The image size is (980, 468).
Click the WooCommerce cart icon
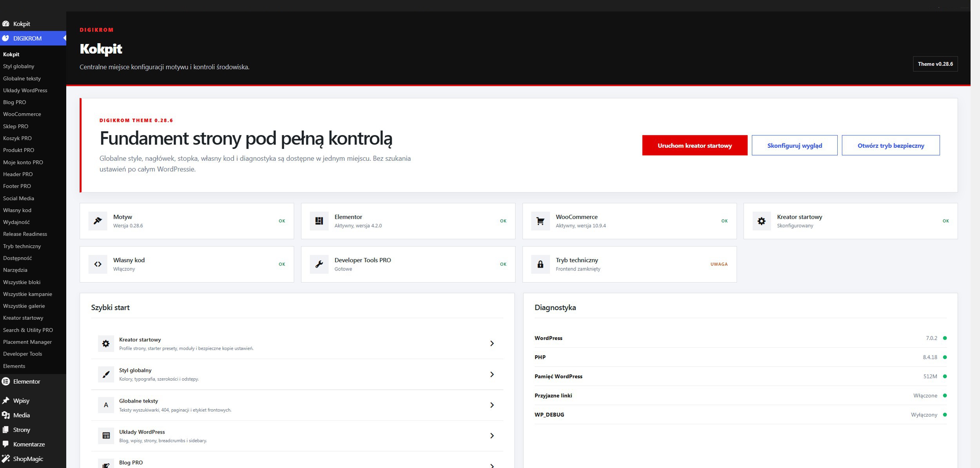pos(540,221)
